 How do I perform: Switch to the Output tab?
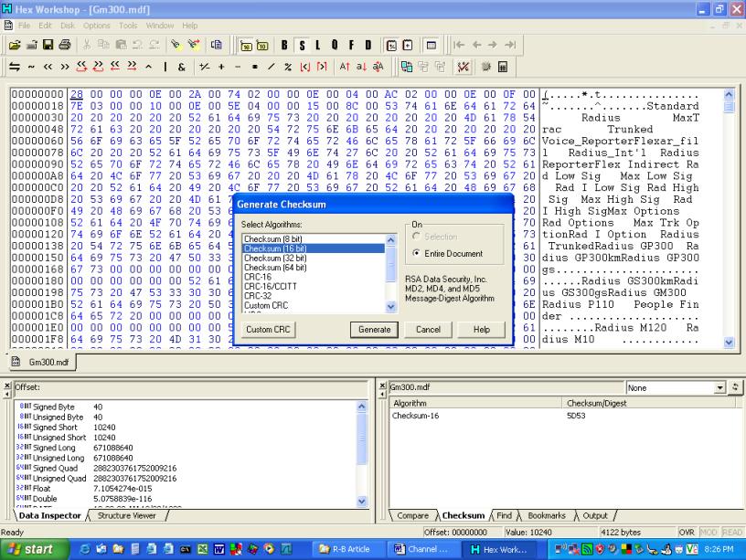tap(595, 516)
